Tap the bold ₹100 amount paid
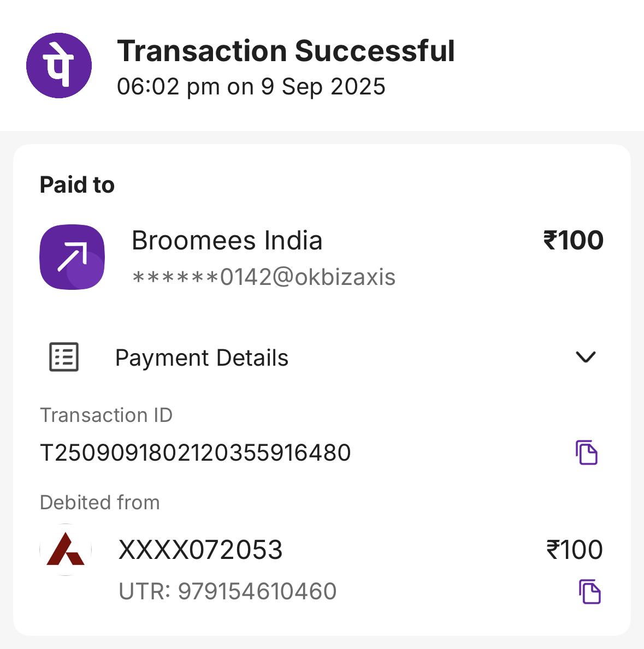 tap(574, 240)
